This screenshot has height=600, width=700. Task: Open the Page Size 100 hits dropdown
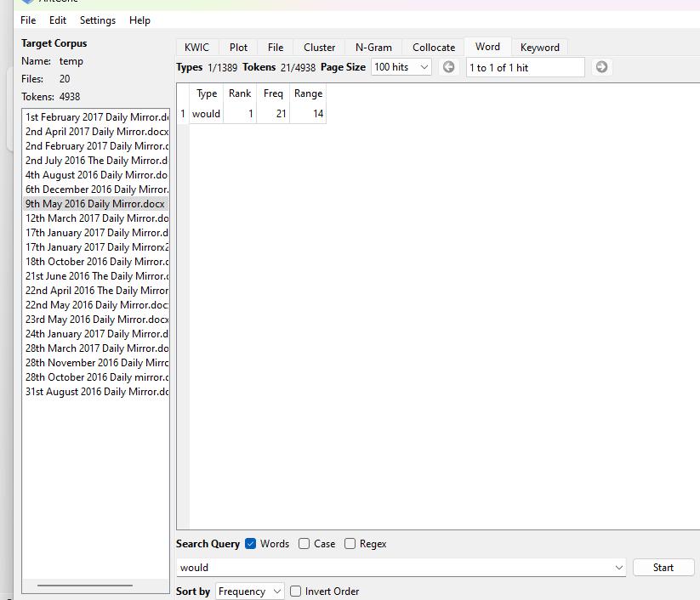(401, 67)
